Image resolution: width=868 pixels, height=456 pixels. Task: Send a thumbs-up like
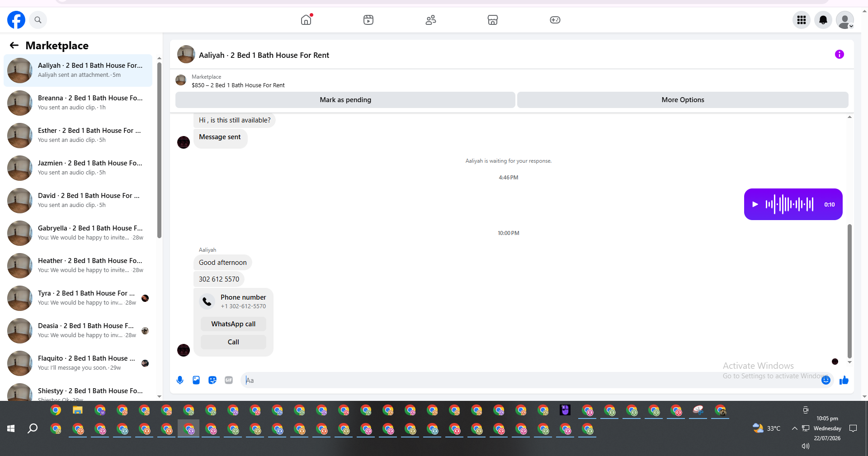click(x=844, y=380)
